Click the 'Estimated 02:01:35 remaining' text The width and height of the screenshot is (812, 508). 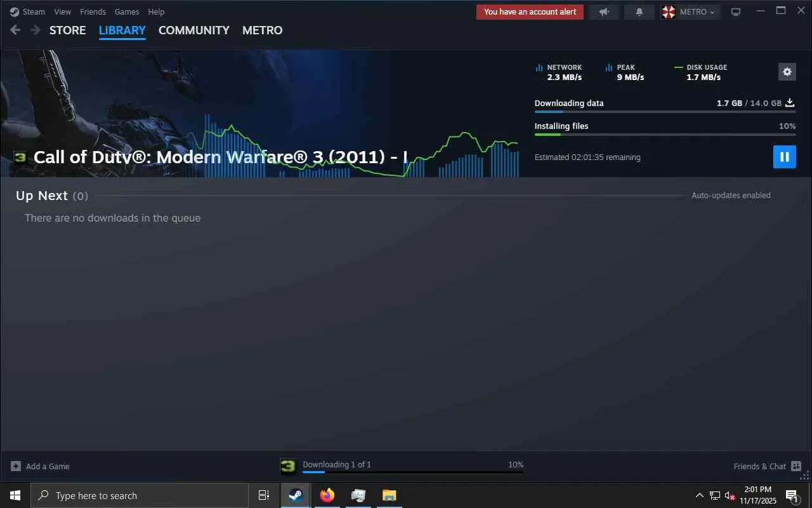(x=587, y=157)
